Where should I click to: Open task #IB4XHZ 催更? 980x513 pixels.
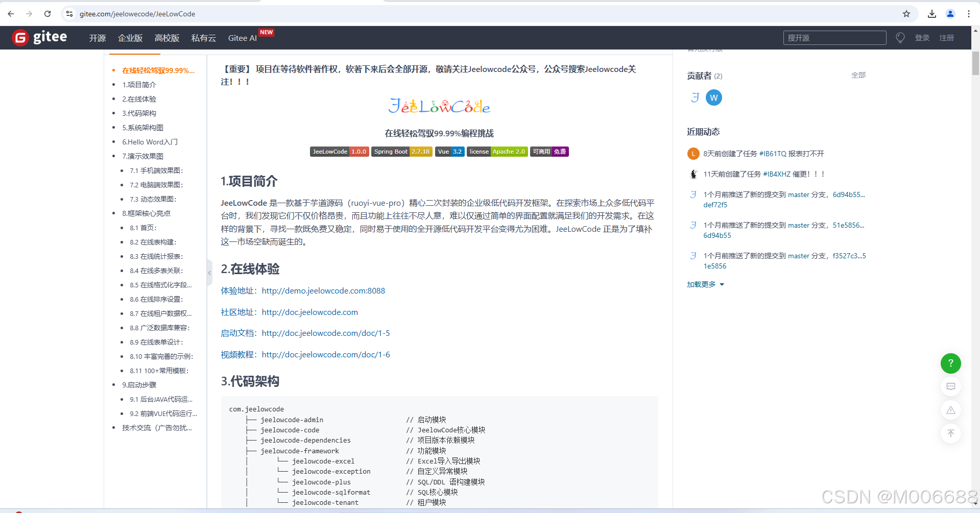coord(794,174)
